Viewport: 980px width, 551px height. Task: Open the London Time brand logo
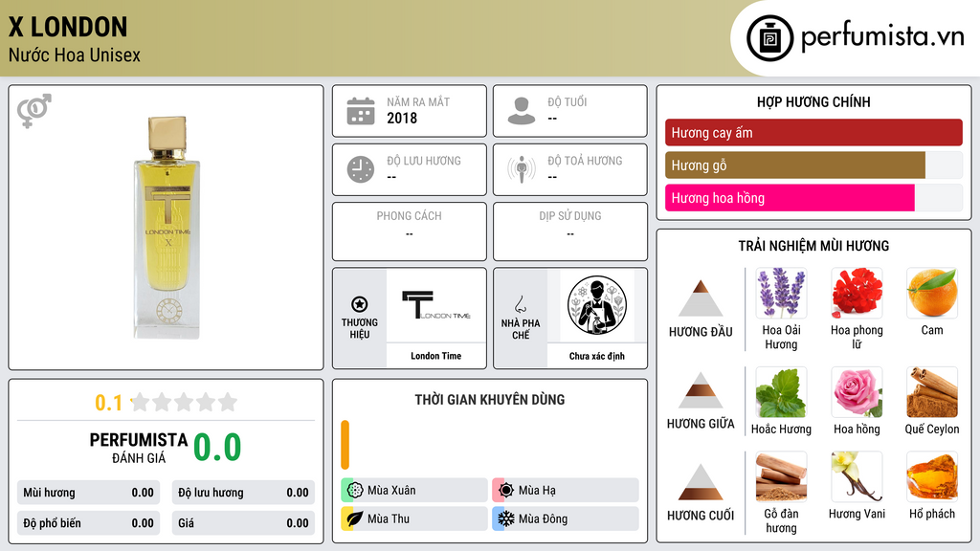(436, 305)
